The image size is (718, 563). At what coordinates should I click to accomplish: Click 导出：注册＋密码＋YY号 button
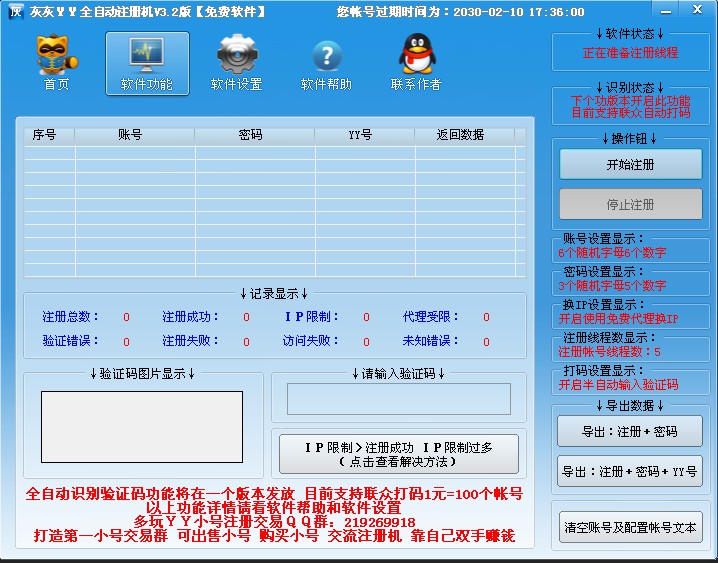[x=629, y=471]
